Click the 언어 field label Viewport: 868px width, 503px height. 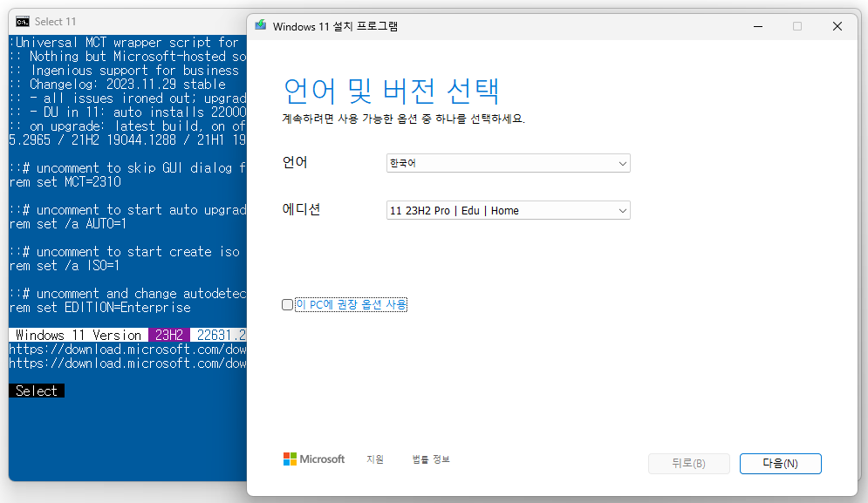coord(295,163)
